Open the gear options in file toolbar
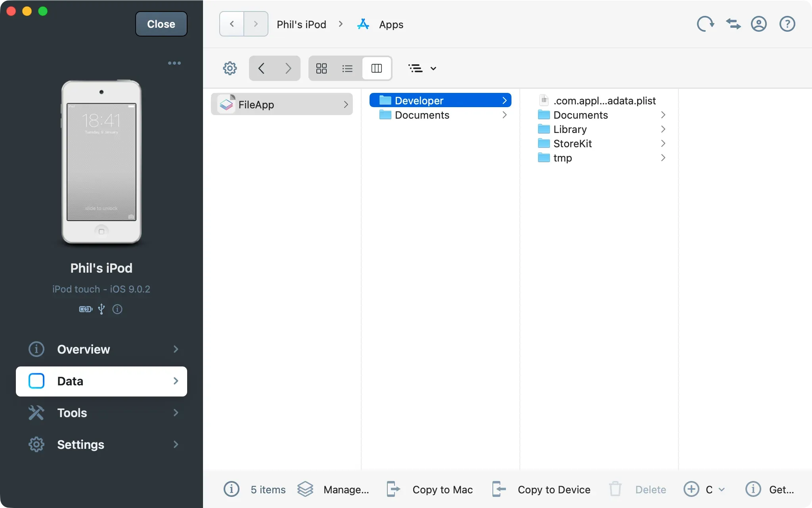 click(230, 68)
